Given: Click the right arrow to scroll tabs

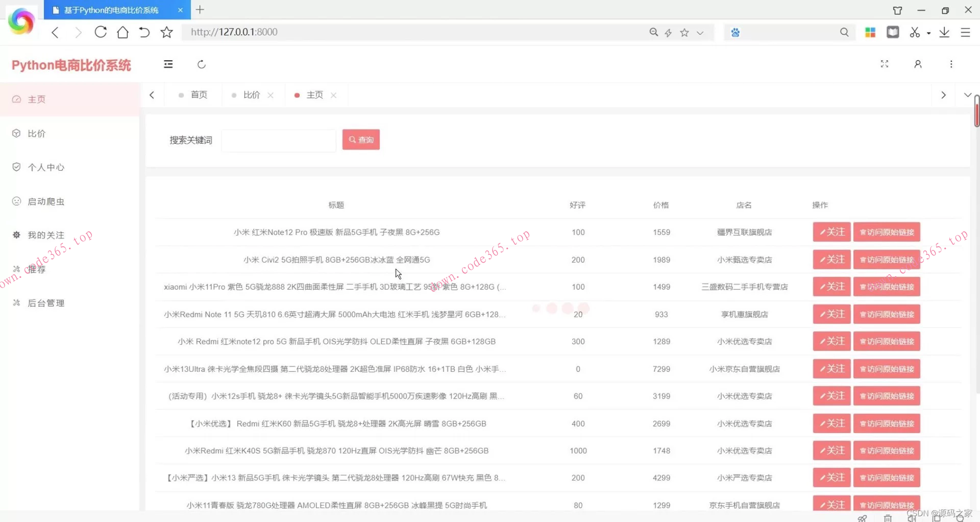Looking at the screenshot, I should 943,94.
